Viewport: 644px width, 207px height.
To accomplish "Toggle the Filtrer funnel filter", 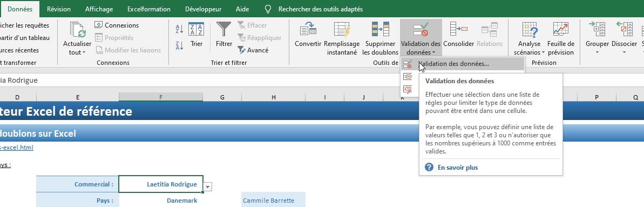I will (224, 35).
